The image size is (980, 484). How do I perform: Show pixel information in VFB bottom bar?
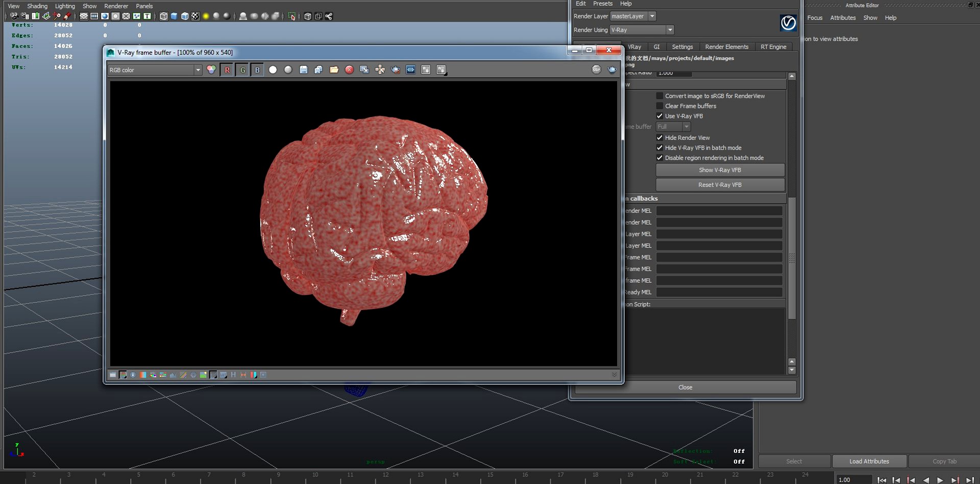pyautogui.click(x=133, y=375)
